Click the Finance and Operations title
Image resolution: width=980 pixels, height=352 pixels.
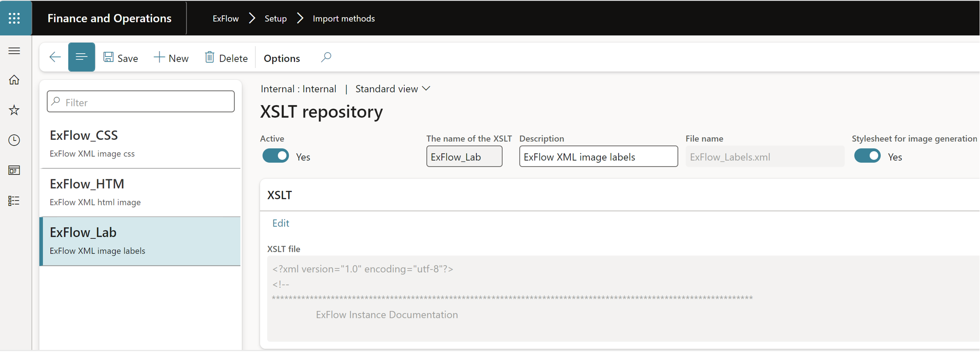point(109,18)
